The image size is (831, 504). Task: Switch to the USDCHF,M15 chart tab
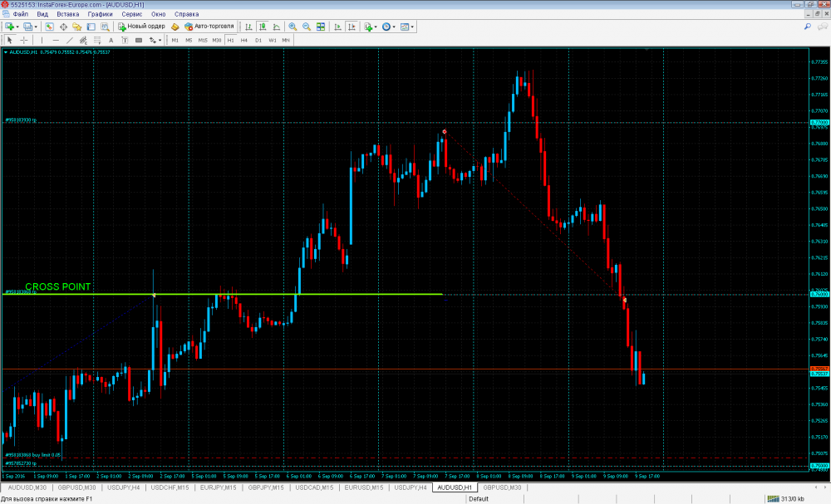click(x=170, y=487)
